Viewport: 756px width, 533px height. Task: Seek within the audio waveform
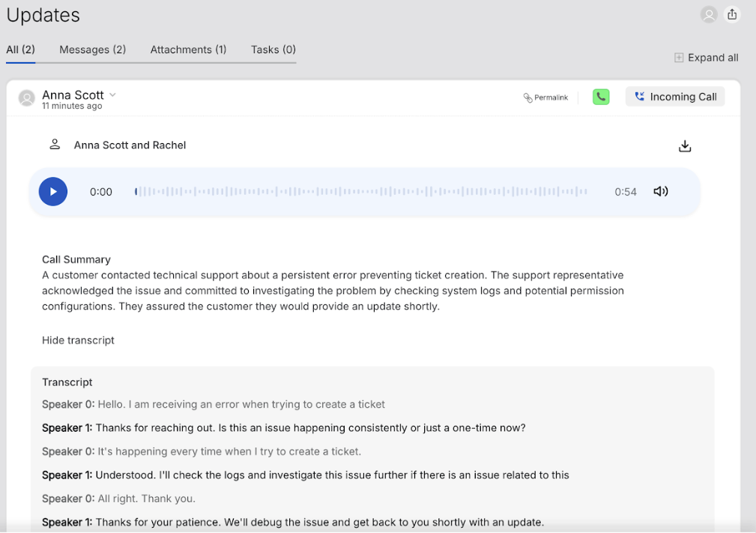click(360, 191)
